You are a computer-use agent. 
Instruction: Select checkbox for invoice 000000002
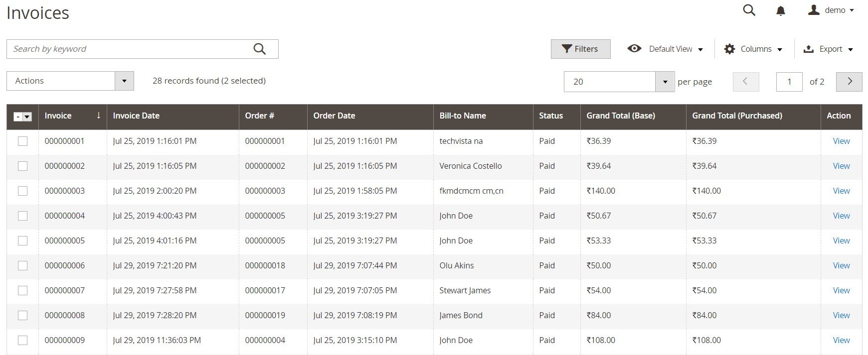click(x=22, y=166)
